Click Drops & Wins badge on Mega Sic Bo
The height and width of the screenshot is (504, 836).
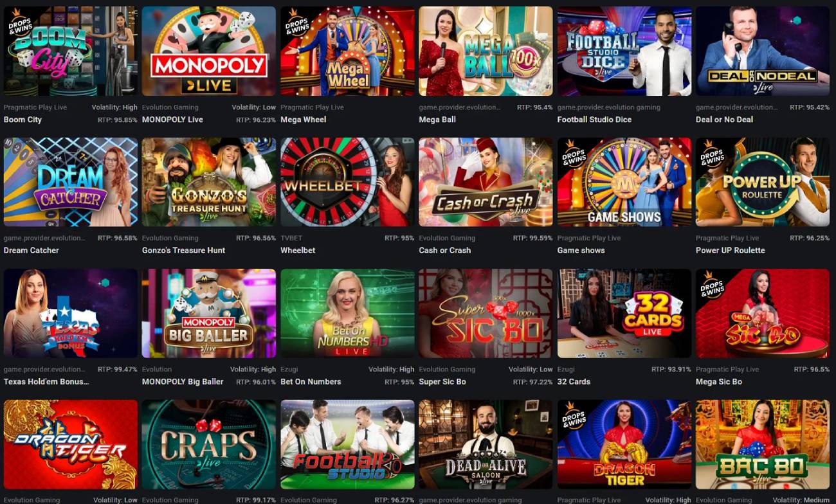pyautogui.click(x=713, y=285)
